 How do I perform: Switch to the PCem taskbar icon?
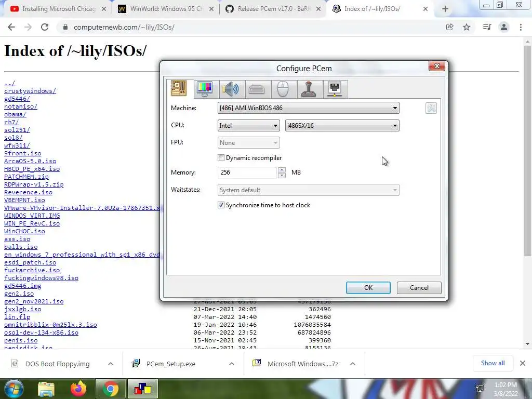tap(142, 389)
